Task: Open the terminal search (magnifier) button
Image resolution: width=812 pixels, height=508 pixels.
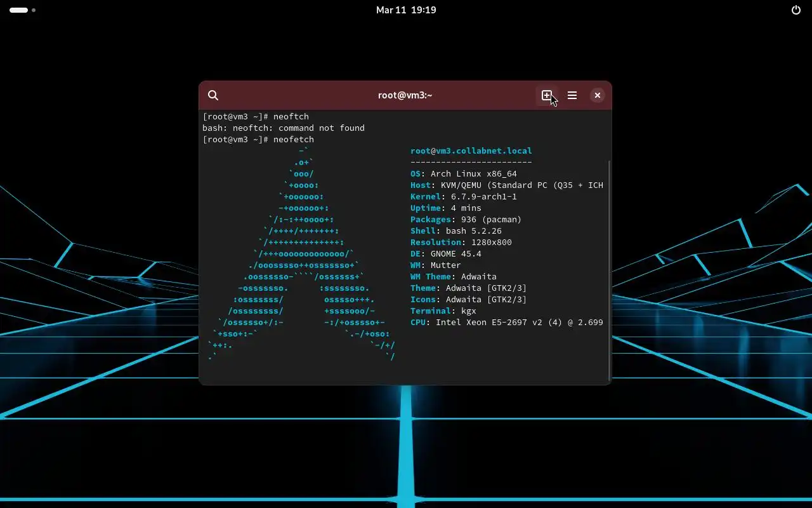Action: 213,95
